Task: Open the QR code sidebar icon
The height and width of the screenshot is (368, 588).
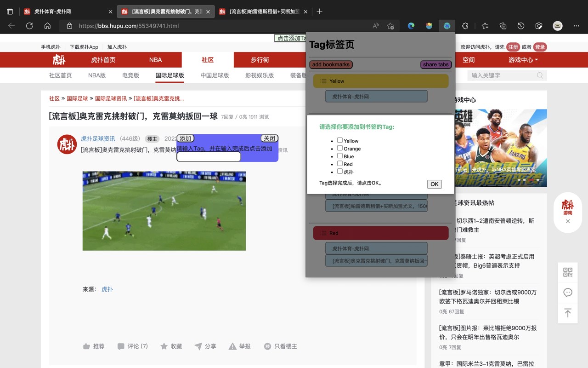Action: [568, 272]
